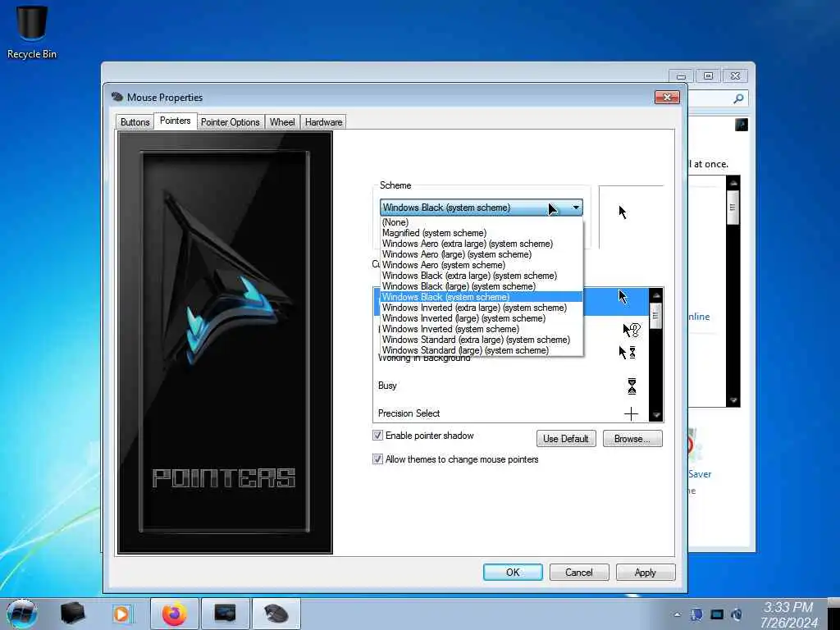Viewport: 840px width, 630px height.
Task: Click pointer list scrollbar up arrow
Action: pos(656,295)
